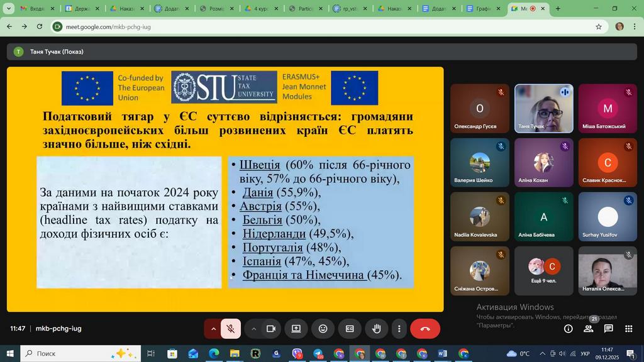Toggle the camera on or off
Screen dimensions: 644x362
click(x=271, y=329)
